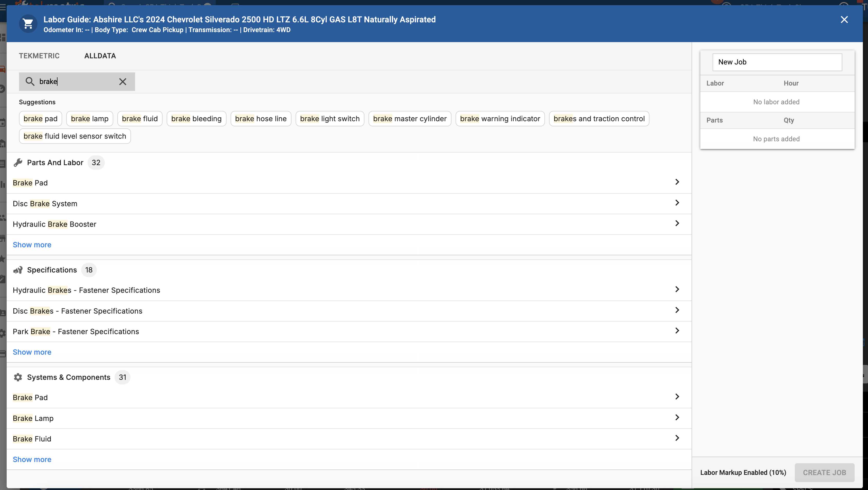Image resolution: width=868 pixels, height=490 pixels.
Task: Select the brake pad suggestion chip
Action: tap(40, 119)
